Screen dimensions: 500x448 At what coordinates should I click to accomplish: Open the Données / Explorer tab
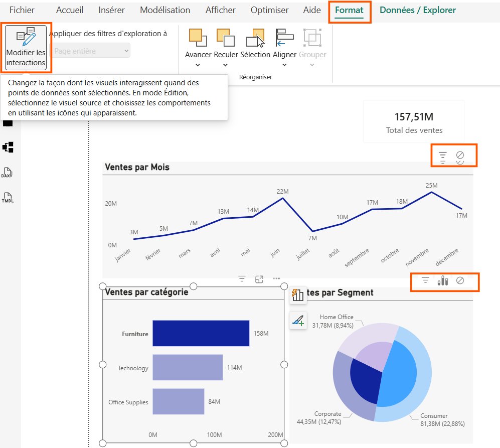click(418, 10)
